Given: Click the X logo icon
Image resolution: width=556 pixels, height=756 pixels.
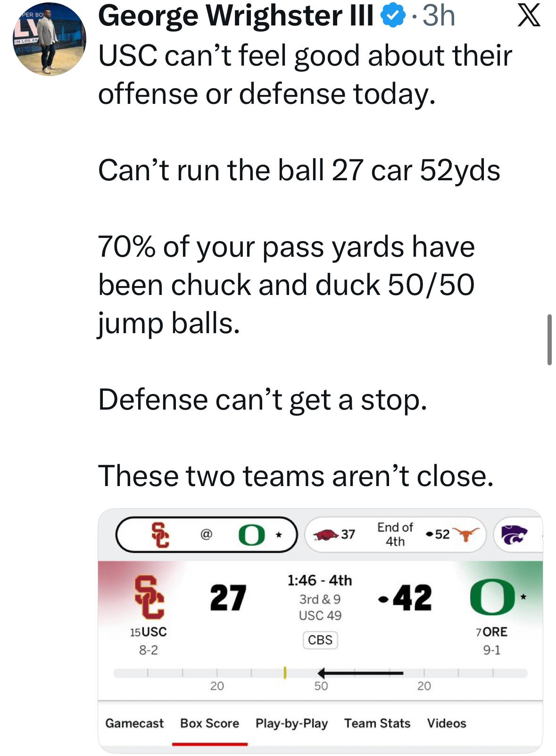Looking at the screenshot, I should [529, 15].
